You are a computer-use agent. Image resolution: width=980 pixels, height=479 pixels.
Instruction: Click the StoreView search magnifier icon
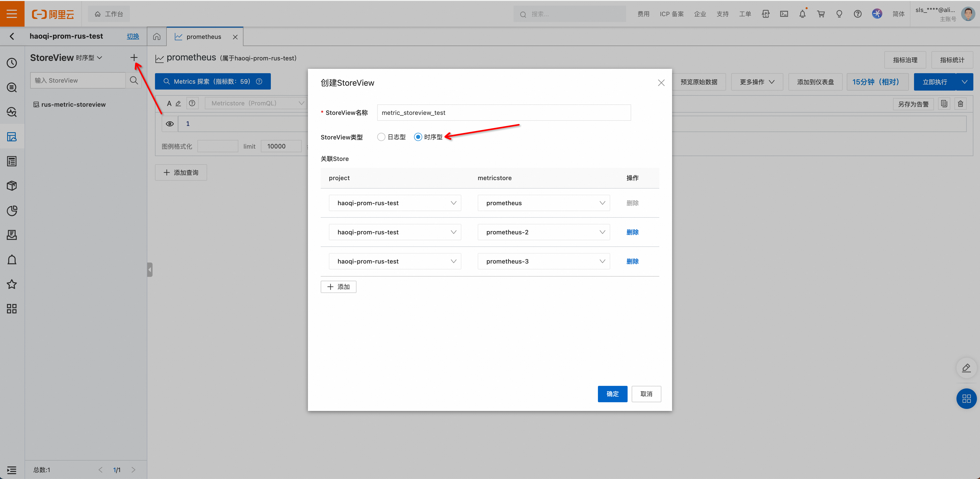(134, 80)
